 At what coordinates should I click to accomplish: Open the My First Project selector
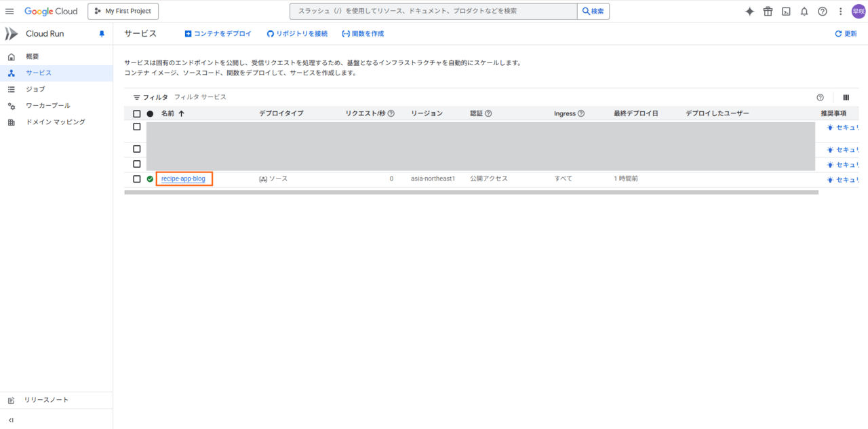click(x=123, y=12)
